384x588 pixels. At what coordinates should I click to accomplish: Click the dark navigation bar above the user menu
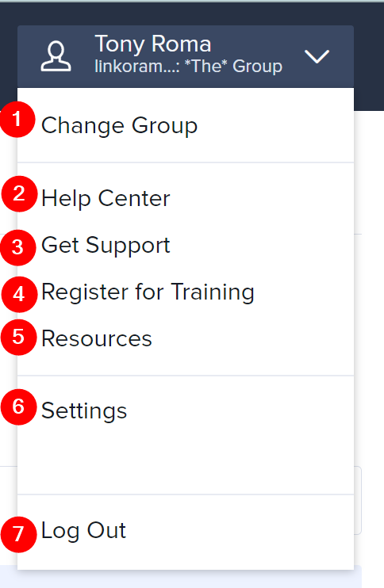(x=192, y=14)
